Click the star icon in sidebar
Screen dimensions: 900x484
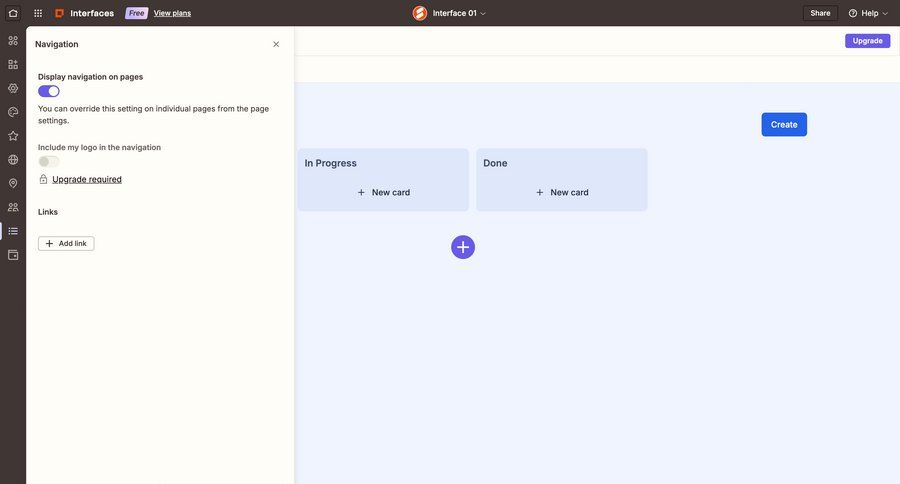(x=13, y=135)
